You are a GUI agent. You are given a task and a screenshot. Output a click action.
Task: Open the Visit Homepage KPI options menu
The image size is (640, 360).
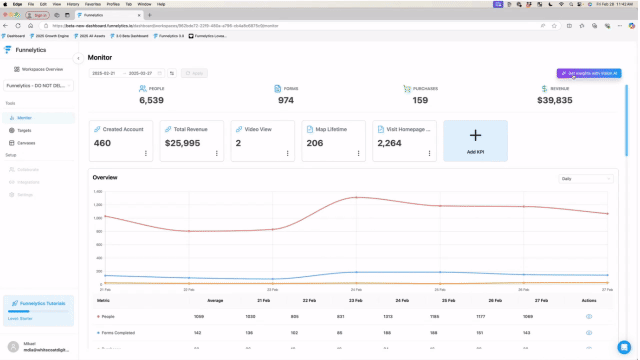(x=429, y=153)
